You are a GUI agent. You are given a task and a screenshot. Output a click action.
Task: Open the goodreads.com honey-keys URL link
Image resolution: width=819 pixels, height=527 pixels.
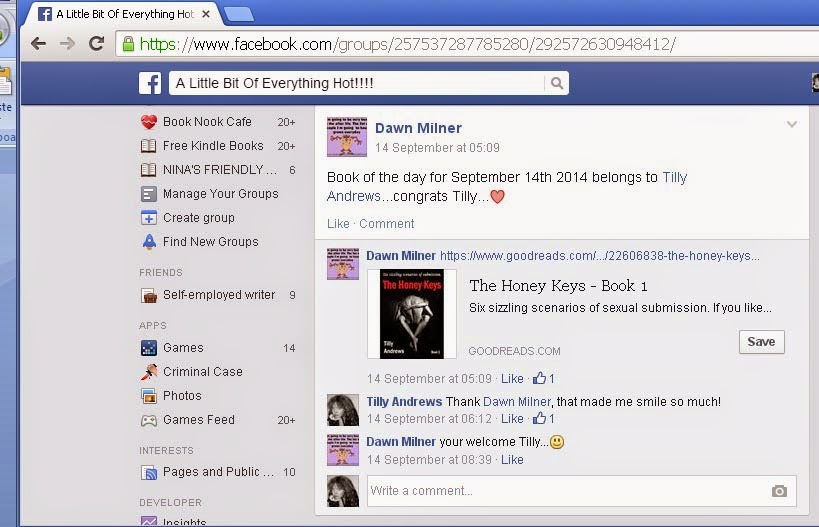click(x=599, y=256)
